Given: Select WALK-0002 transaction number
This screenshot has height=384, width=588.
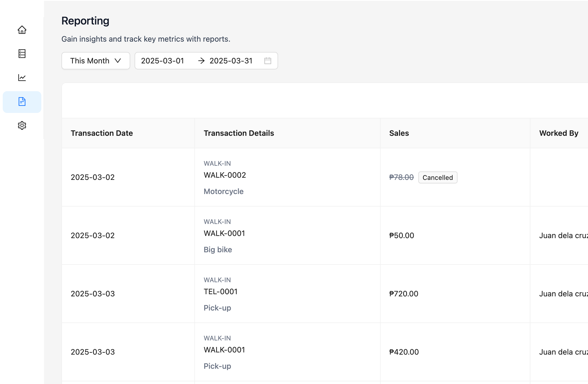Looking at the screenshot, I should point(225,175).
